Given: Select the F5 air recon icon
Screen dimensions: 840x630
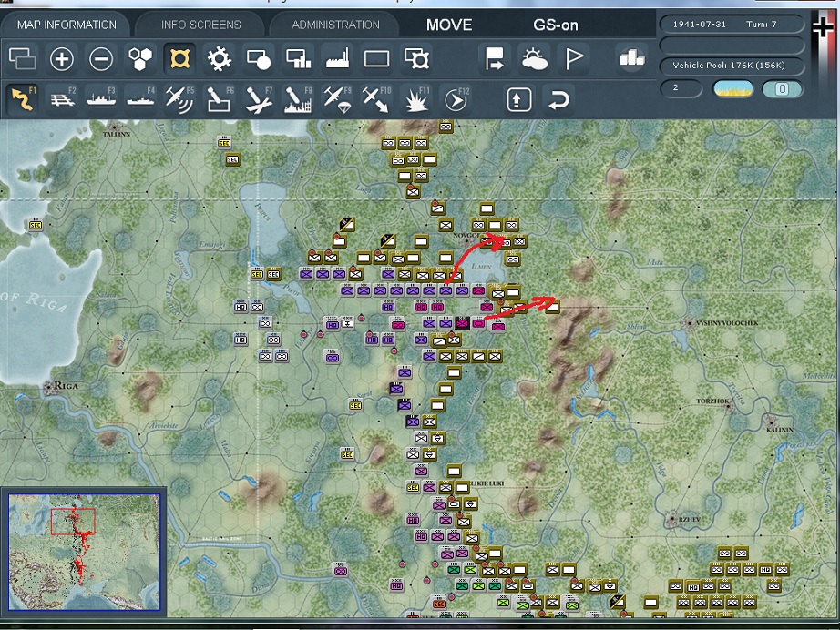Looking at the screenshot, I should pos(179,99).
